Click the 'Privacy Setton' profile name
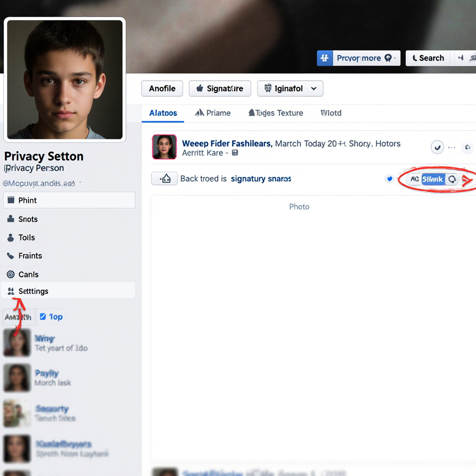This screenshot has height=476, width=476. 44,156
